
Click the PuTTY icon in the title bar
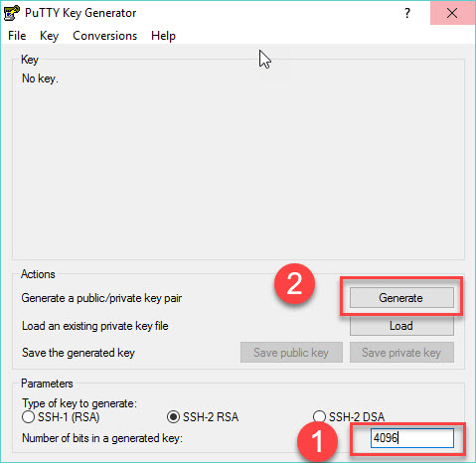tap(11, 13)
